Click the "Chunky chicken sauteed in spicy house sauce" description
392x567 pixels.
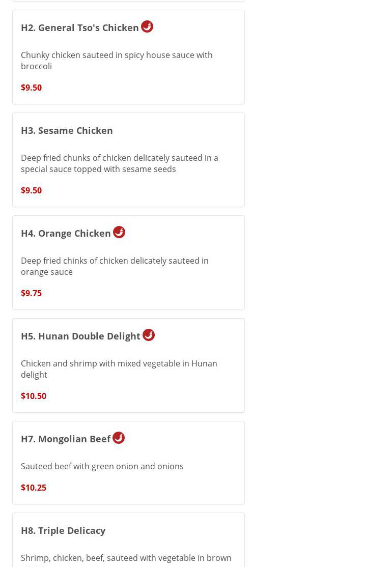click(117, 61)
